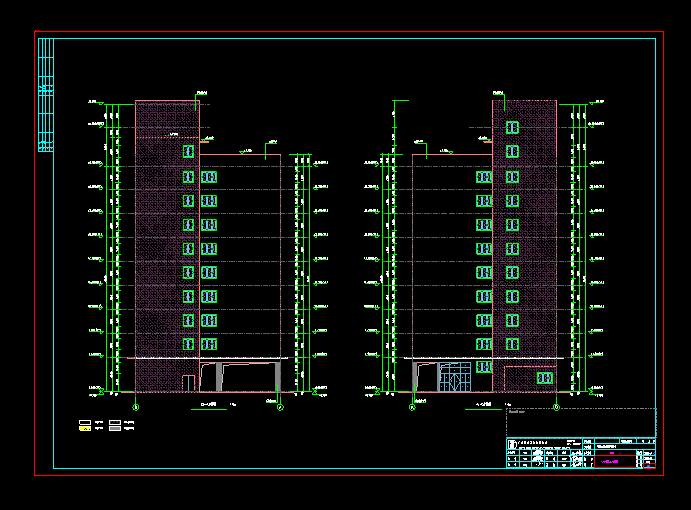Click the top-floor window on the left tower

(187, 151)
